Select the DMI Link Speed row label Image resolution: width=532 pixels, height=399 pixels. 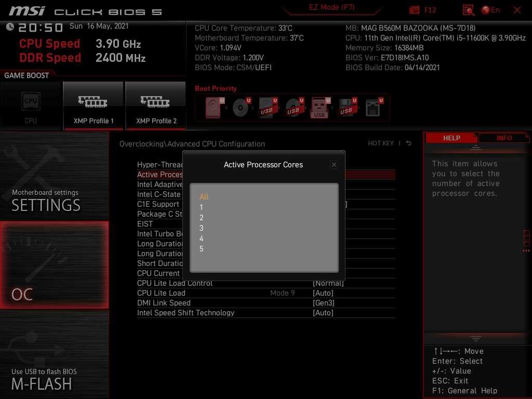click(x=164, y=303)
